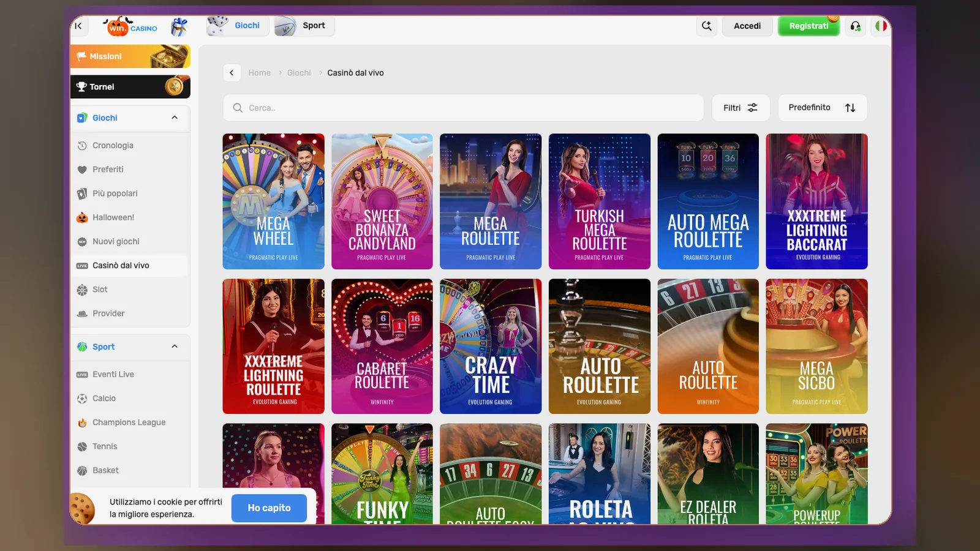Focus the Cerca search field
The width and height of the screenshot is (980, 551).
(x=463, y=108)
